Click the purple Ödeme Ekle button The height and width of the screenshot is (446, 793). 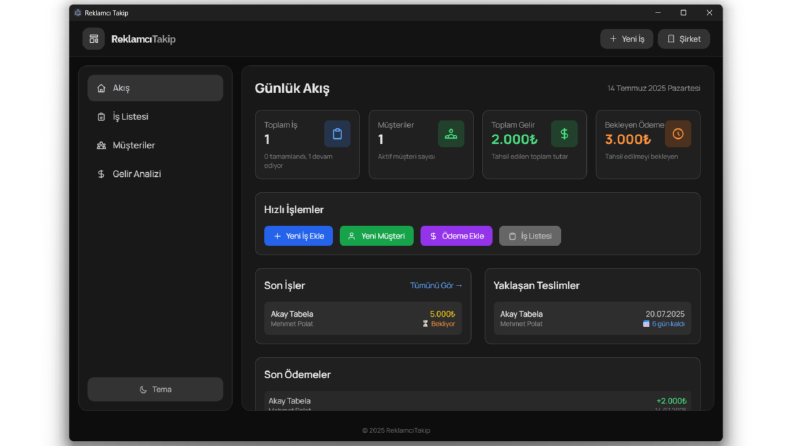pos(456,236)
